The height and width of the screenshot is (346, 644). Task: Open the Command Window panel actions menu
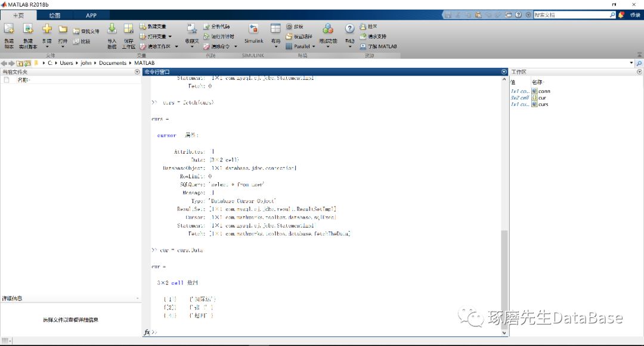pos(504,71)
